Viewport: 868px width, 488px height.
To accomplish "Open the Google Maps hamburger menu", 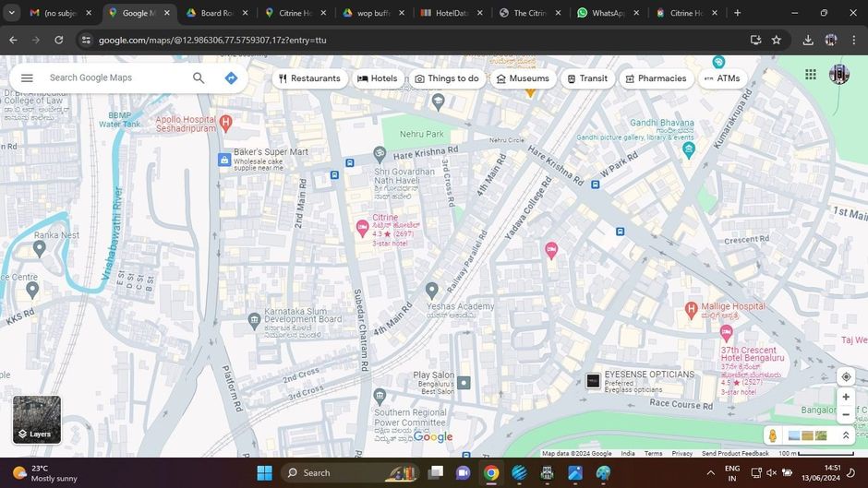I will coord(27,78).
